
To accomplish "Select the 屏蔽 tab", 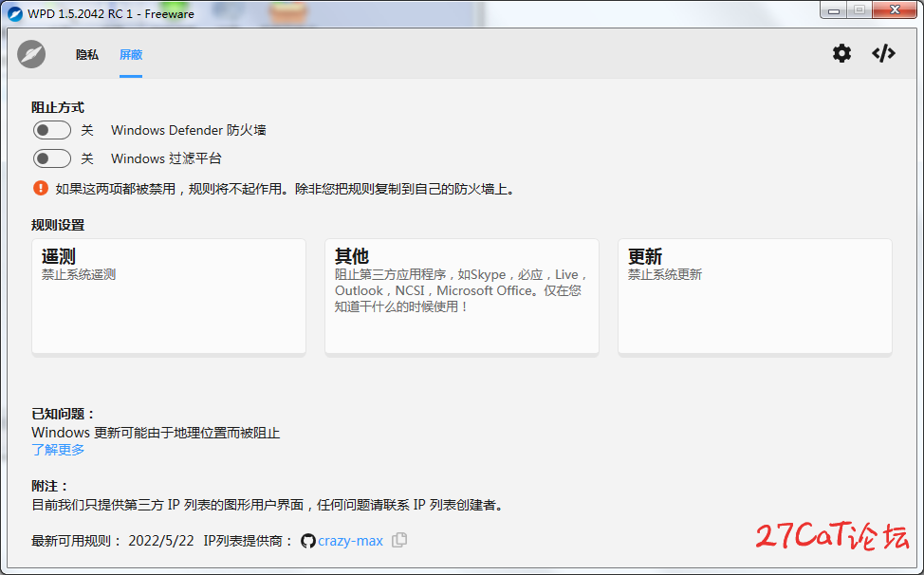I will [x=131, y=55].
